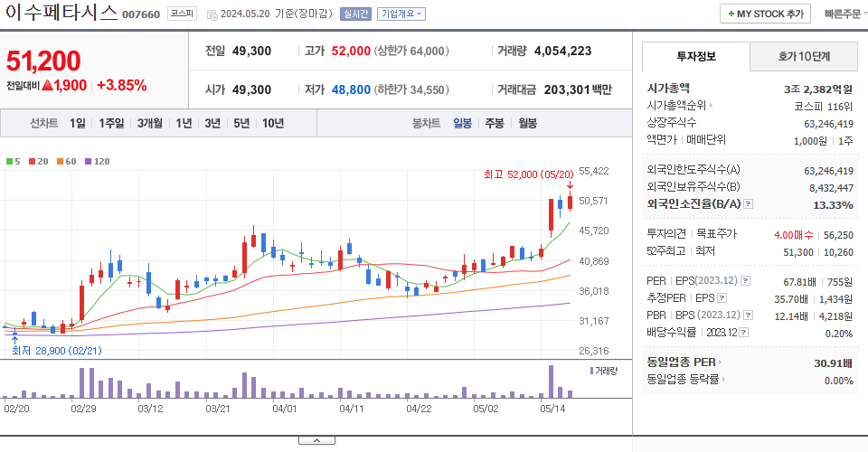Image resolution: width=868 pixels, height=452 pixels.
Task: Open 동일업종 등락률 link
Action: 686,380
